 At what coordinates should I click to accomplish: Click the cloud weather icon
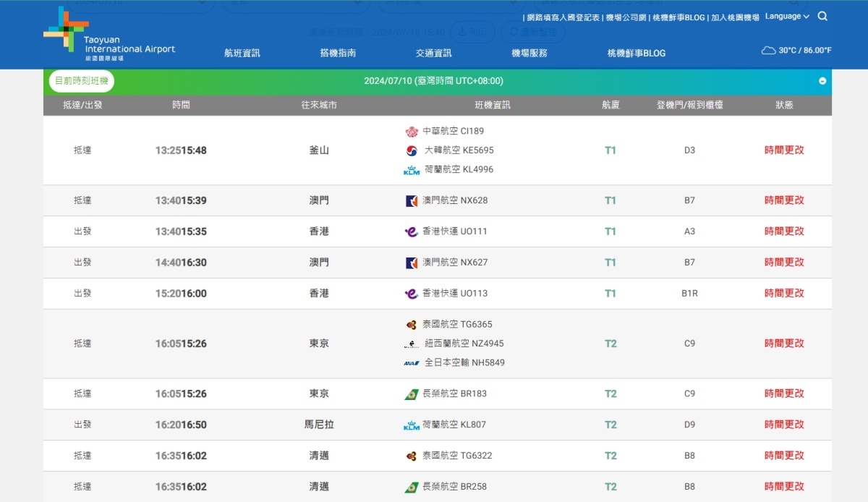(768, 51)
